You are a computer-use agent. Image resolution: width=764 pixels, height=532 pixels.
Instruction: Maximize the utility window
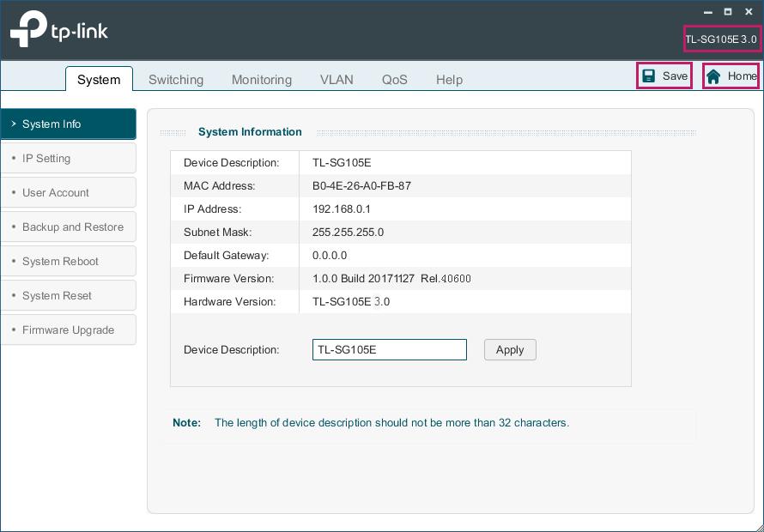point(727,12)
